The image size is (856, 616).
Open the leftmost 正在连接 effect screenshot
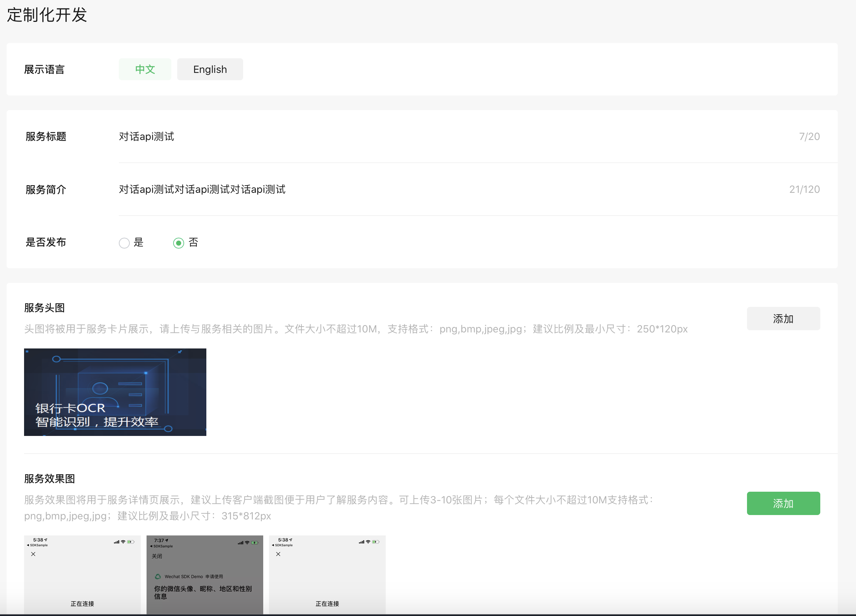pyautogui.click(x=82, y=581)
